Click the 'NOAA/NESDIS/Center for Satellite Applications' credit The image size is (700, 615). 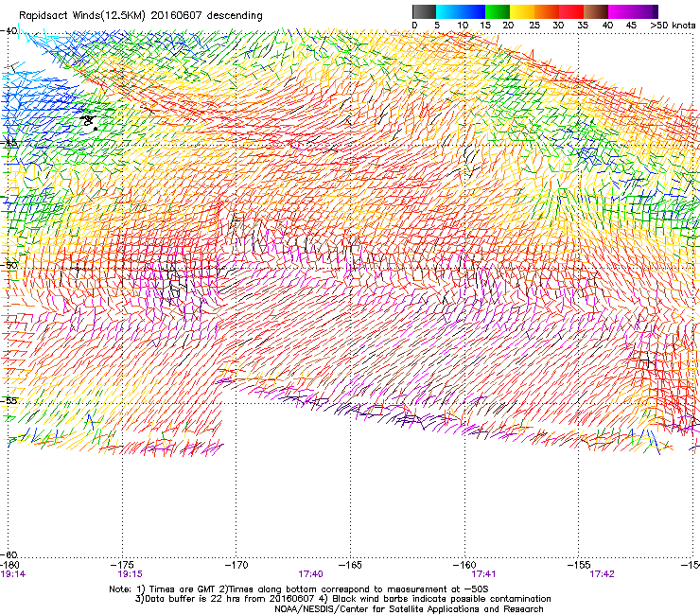click(409, 609)
